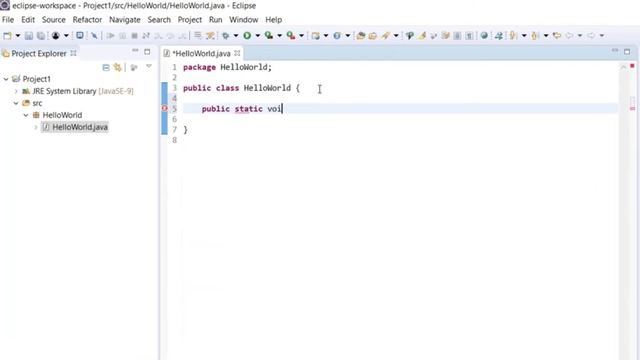Click the Last Edit Location icon
The image size is (640, 360).
click(x=557, y=36)
